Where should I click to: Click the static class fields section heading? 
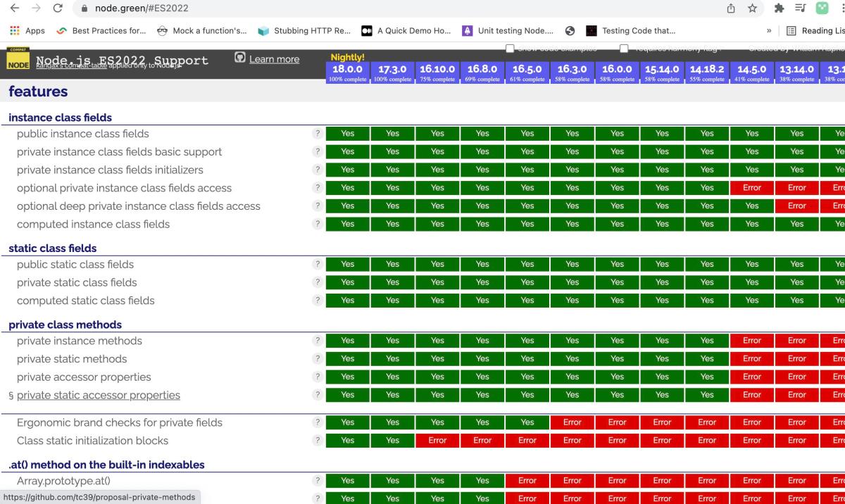52,248
